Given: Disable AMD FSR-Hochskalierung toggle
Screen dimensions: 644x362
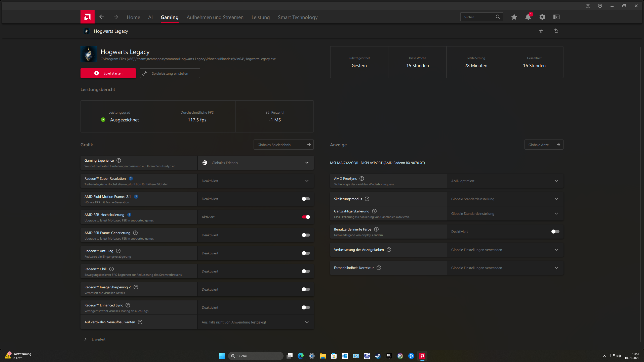Looking at the screenshot, I should (306, 217).
